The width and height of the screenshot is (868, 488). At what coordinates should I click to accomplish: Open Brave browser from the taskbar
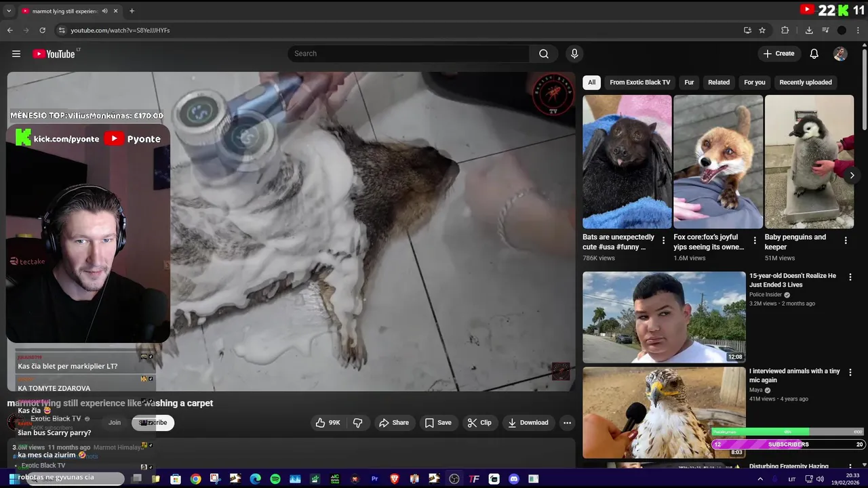pyautogui.click(x=395, y=479)
